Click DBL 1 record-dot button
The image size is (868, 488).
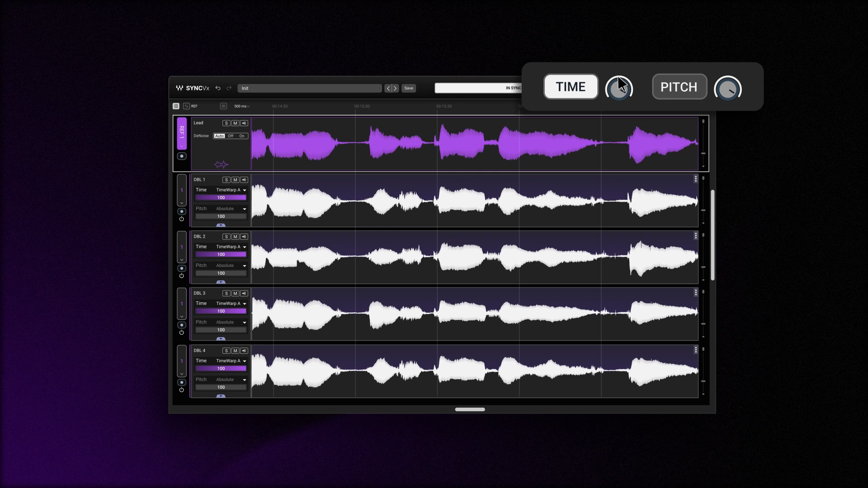tap(182, 211)
